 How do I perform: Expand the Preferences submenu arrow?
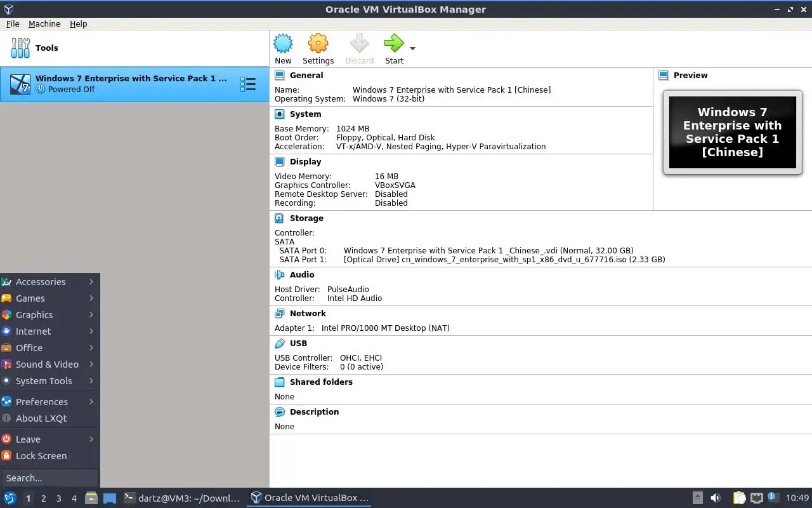(x=91, y=401)
